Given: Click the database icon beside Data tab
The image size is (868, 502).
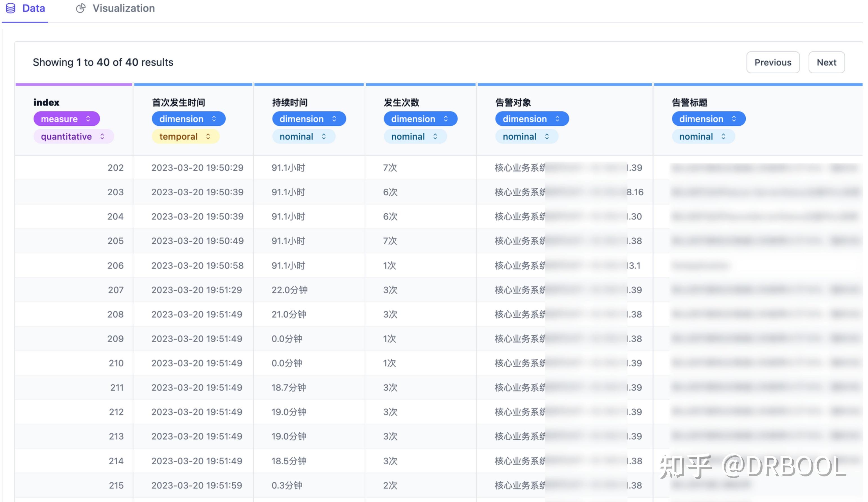Looking at the screenshot, I should (x=10, y=8).
